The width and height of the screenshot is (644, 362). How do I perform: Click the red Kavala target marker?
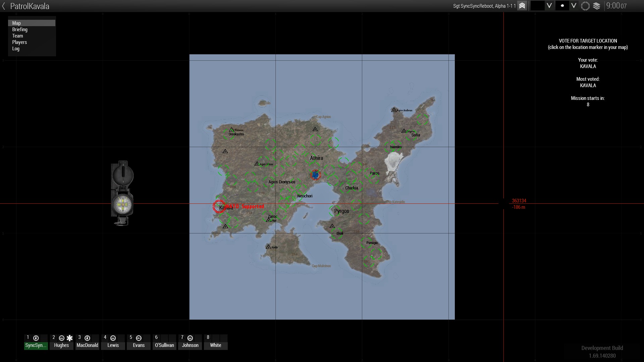pos(219,206)
